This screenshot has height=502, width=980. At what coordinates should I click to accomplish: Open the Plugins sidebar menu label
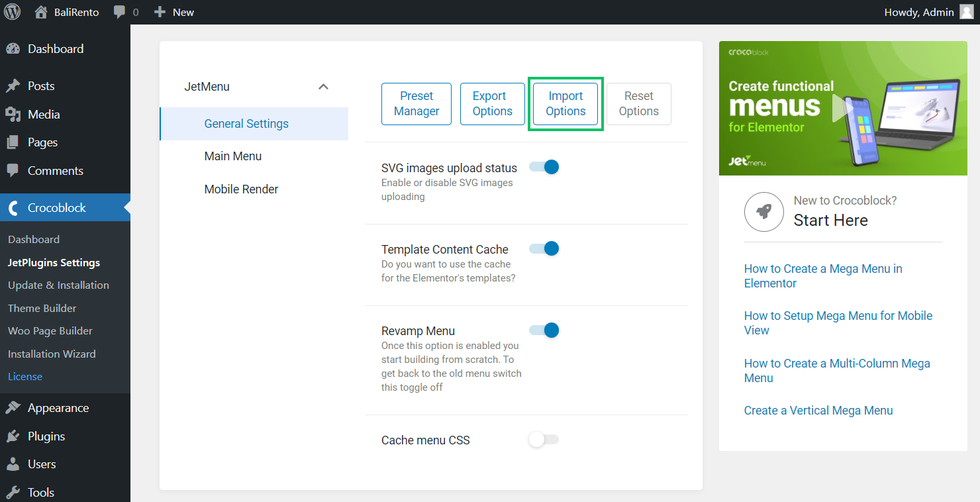click(x=46, y=436)
